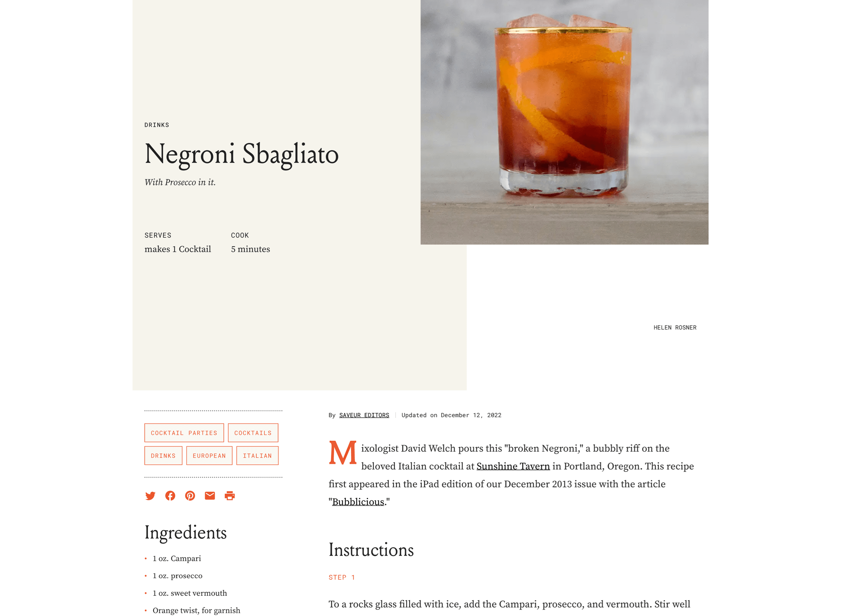Click the COCKTAIL PARTIES tag
The image size is (841, 616).
[x=184, y=433]
